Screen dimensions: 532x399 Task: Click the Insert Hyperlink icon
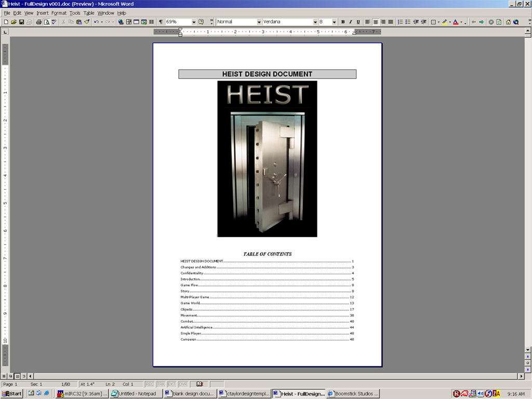click(121, 22)
